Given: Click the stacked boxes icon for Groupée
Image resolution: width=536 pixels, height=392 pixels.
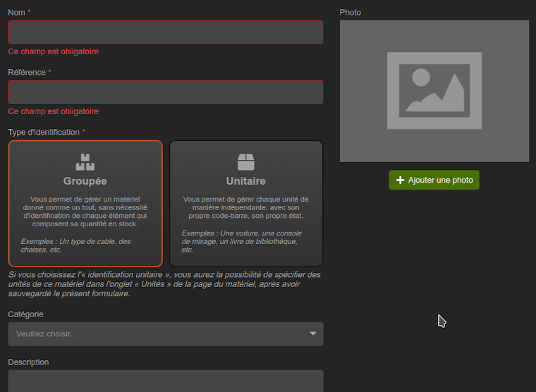Looking at the screenshot, I should pos(85,162).
